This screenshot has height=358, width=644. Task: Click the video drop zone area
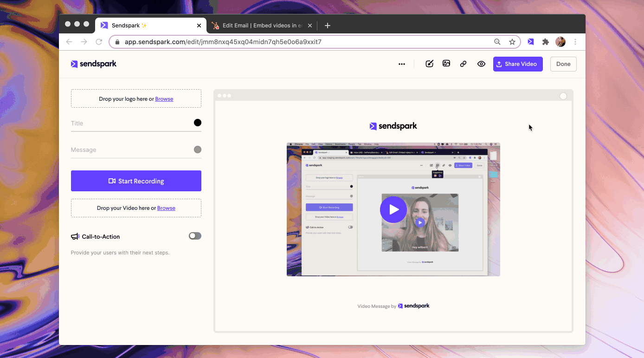136,208
